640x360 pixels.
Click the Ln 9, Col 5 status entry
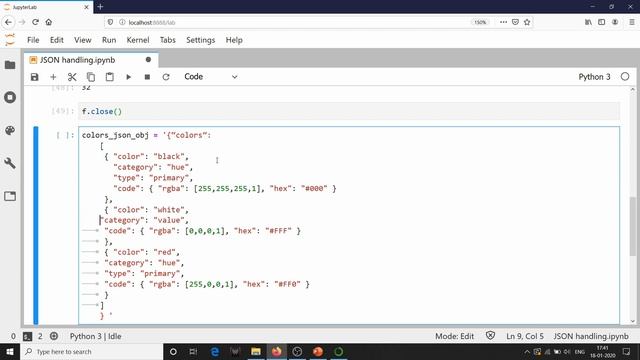tap(525, 336)
